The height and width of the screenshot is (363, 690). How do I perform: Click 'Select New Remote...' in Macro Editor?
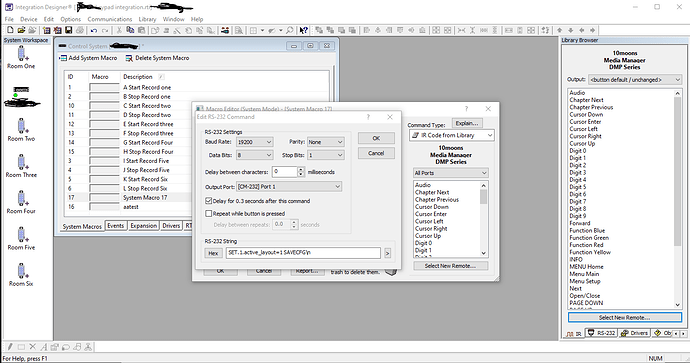[x=451, y=266]
